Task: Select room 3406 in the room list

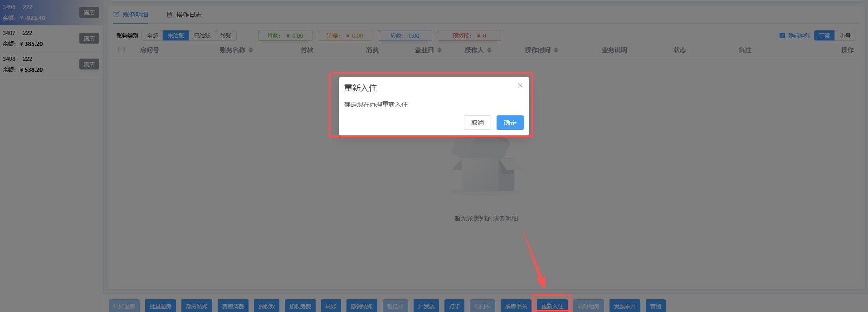Action: [x=51, y=13]
